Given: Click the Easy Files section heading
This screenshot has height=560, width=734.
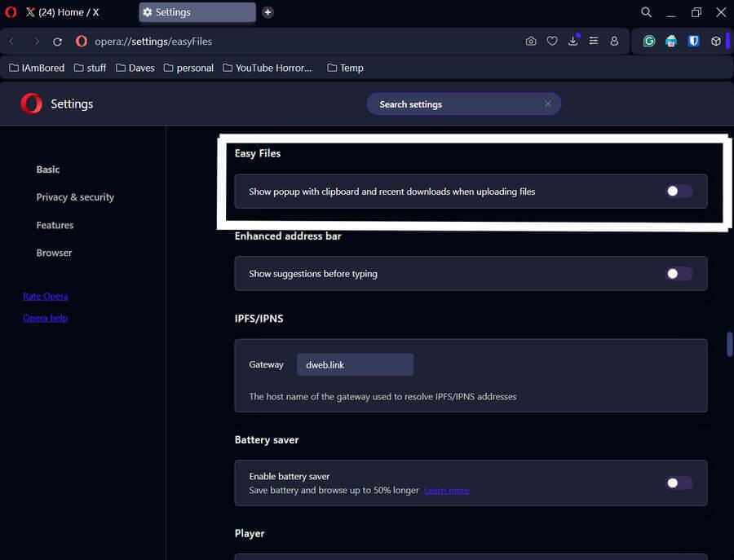Looking at the screenshot, I should tap(258, 153).
